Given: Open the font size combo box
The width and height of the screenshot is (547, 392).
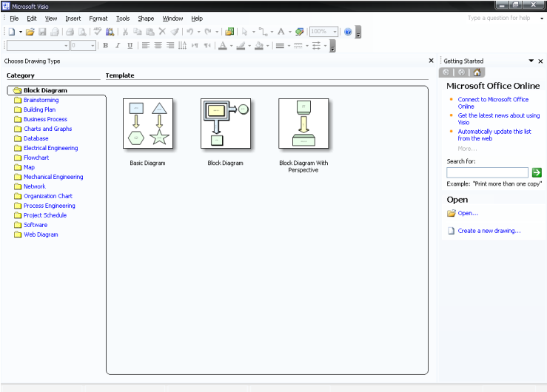Looking at the screenshot, I should click(x=83, y=46).
